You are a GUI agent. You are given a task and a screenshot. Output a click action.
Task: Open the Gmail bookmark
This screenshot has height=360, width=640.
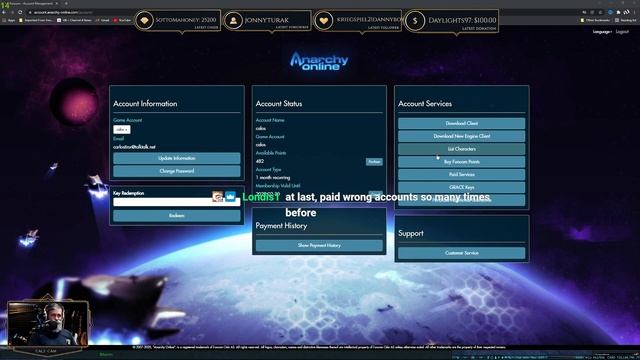pos(102,20)
